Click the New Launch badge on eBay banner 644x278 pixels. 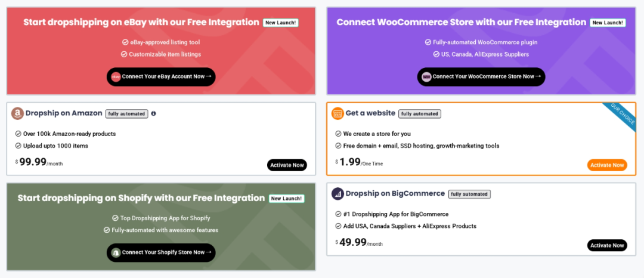(281, 23)
